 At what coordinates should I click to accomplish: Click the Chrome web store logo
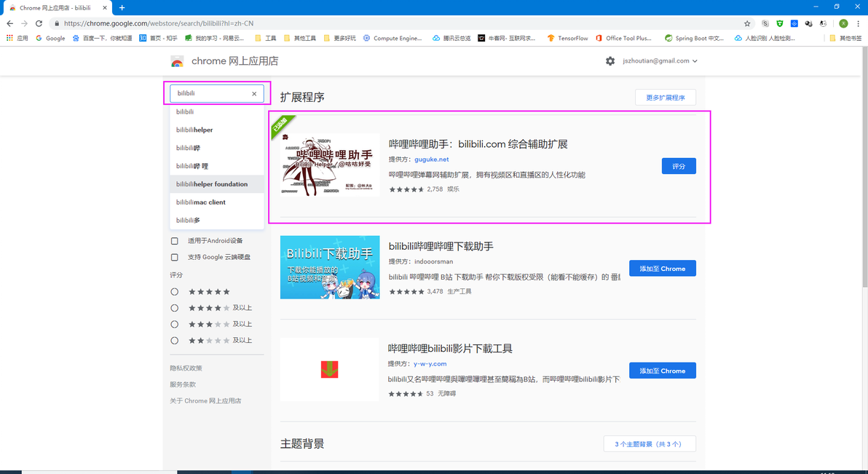177,61
